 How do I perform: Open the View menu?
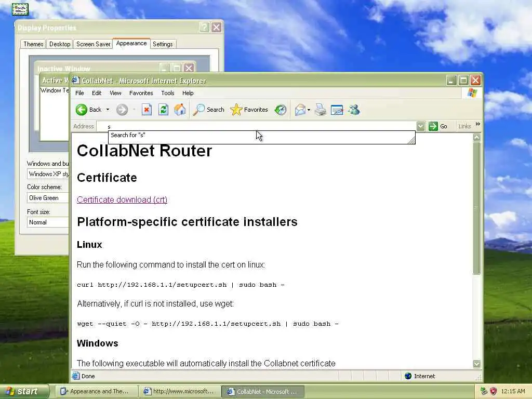coord(115,93)
